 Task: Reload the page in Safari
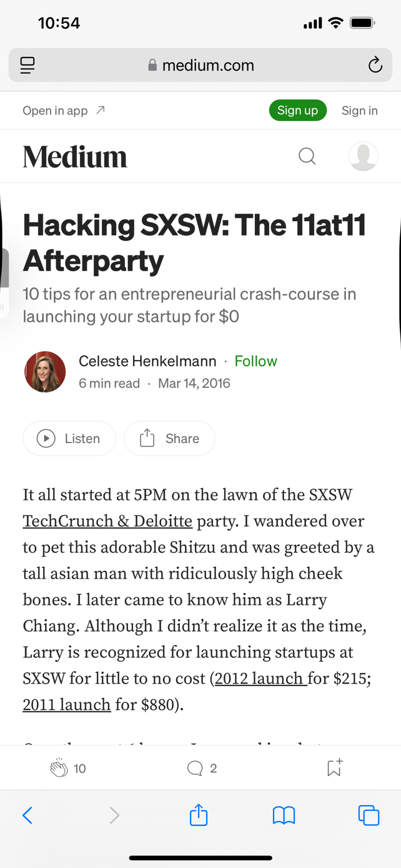(x=375, y=65)
